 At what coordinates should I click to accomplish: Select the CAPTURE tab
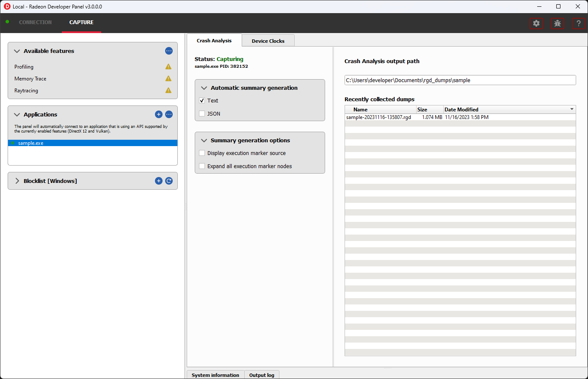point(81,22)
